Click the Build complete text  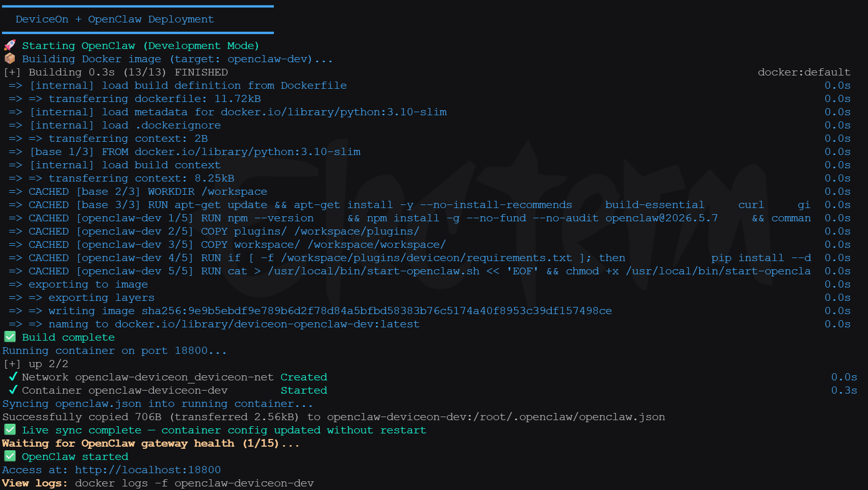(x=68, y=337)
